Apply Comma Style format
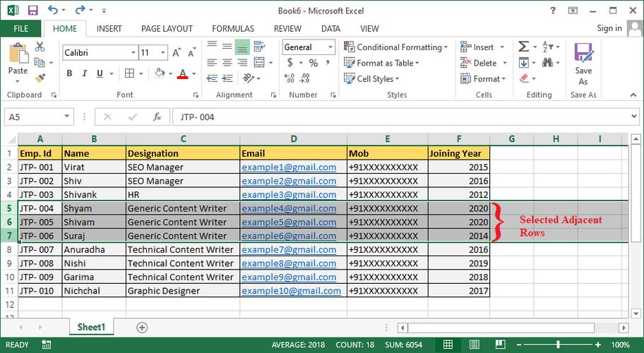 [328, 63]
